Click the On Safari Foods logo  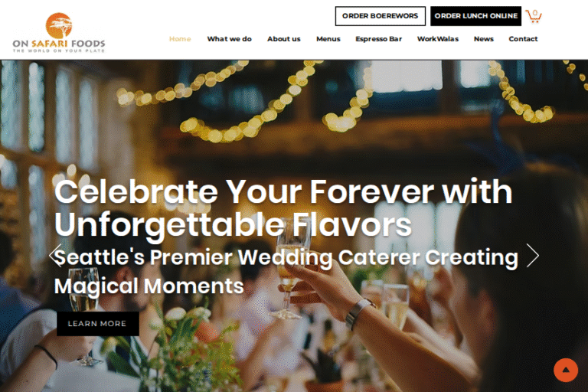tap(59, 33)
